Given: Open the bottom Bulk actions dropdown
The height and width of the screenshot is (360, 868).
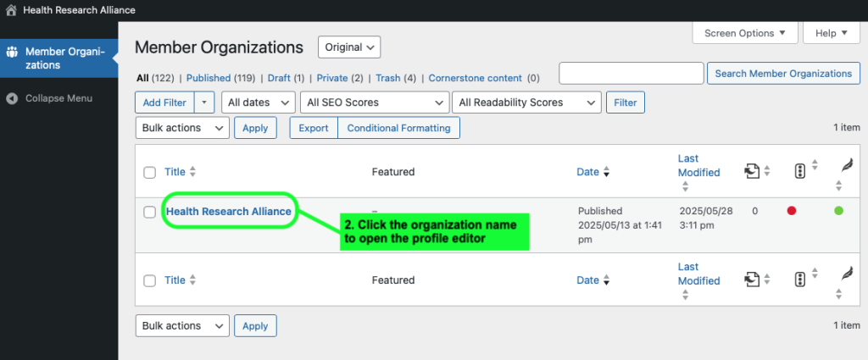Looking at the screenshot, I should [182, 326].
